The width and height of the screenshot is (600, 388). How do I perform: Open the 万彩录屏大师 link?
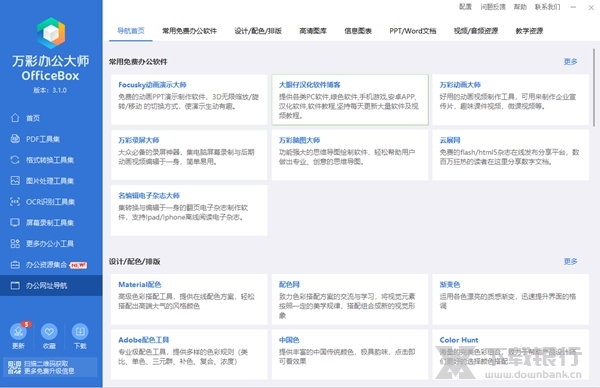click(x=139, y=140)
